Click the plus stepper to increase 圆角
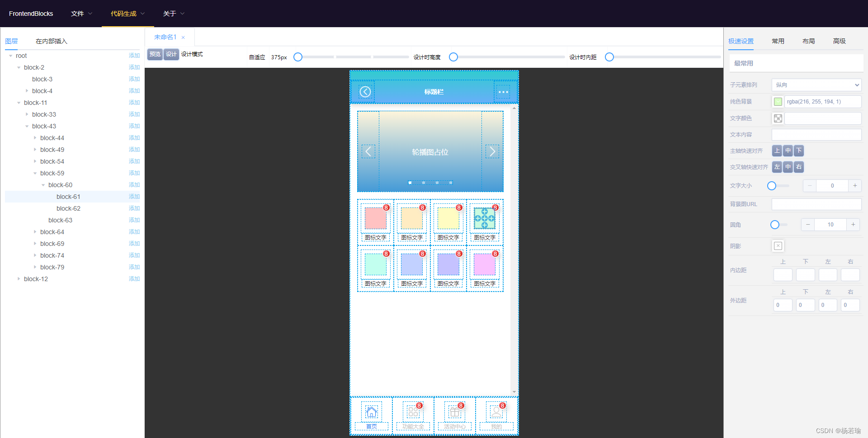868x438 pixels. coord(853,224)
